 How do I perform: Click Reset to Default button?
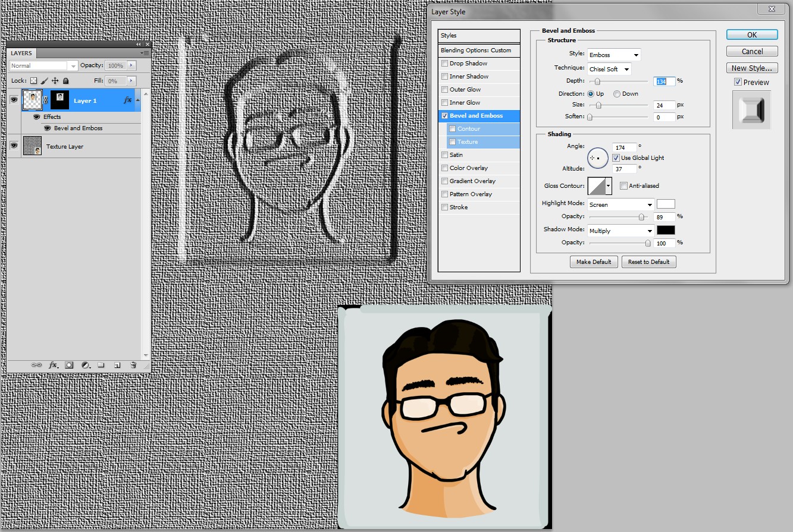(x=649, y=262)
